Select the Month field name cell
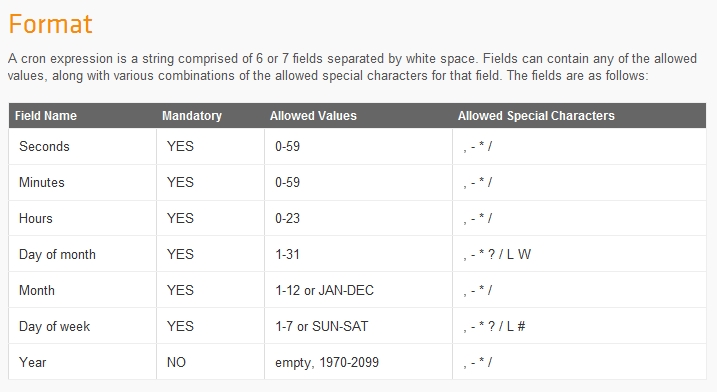 tap(82, 290)
